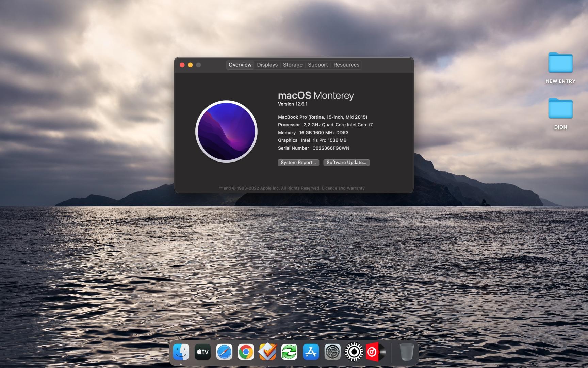Launch the red vinyl record music app

376,352
